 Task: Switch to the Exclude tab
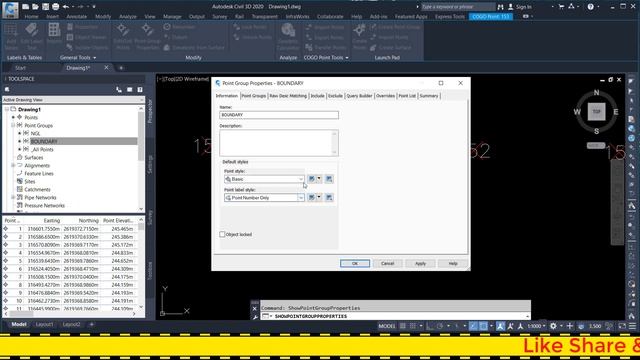335,96
